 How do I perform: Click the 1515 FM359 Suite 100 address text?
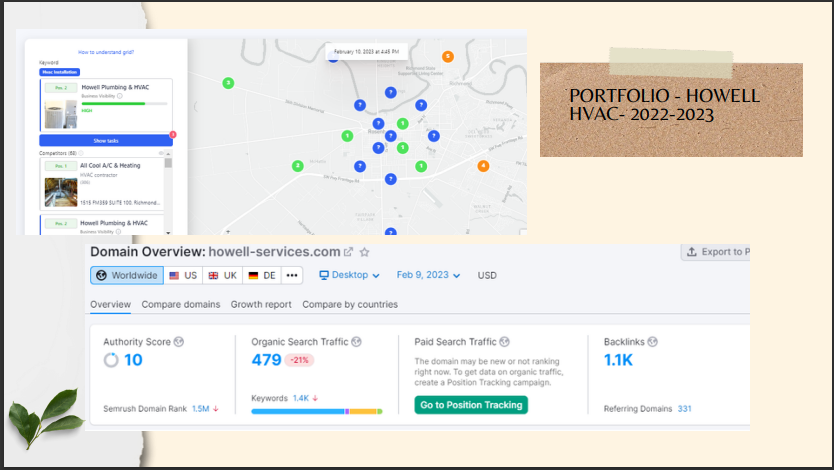[x=120, y=203]
